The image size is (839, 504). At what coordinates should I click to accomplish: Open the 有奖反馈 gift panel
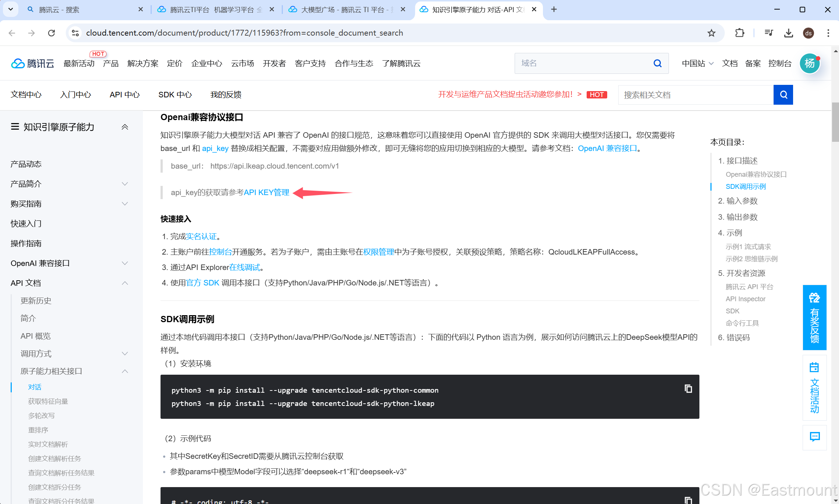tap(814, 317)
